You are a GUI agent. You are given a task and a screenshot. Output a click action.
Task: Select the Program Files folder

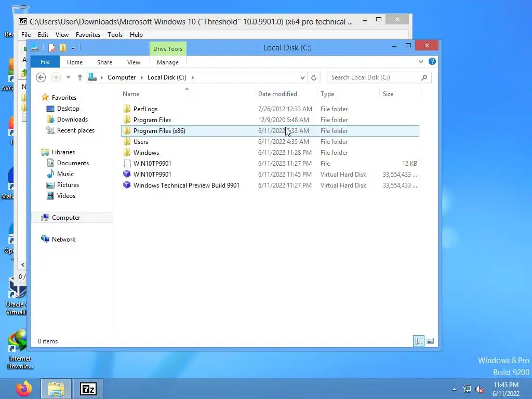(x=270, y=120)
